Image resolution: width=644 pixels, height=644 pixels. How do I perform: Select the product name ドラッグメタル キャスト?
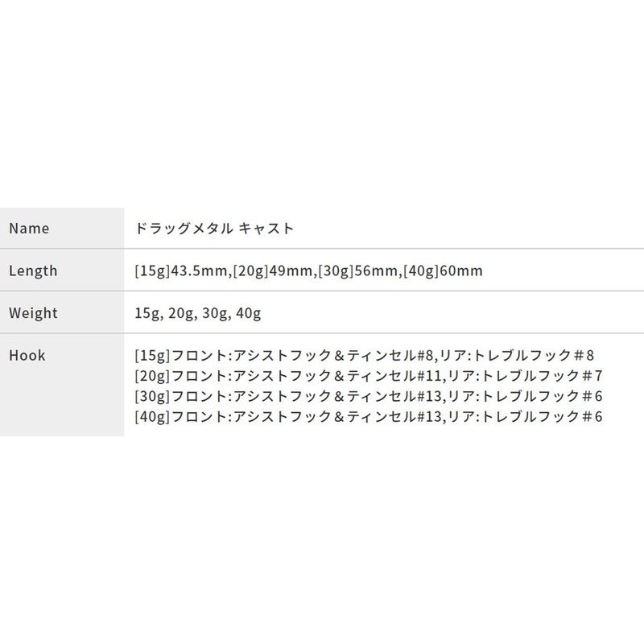214,229
